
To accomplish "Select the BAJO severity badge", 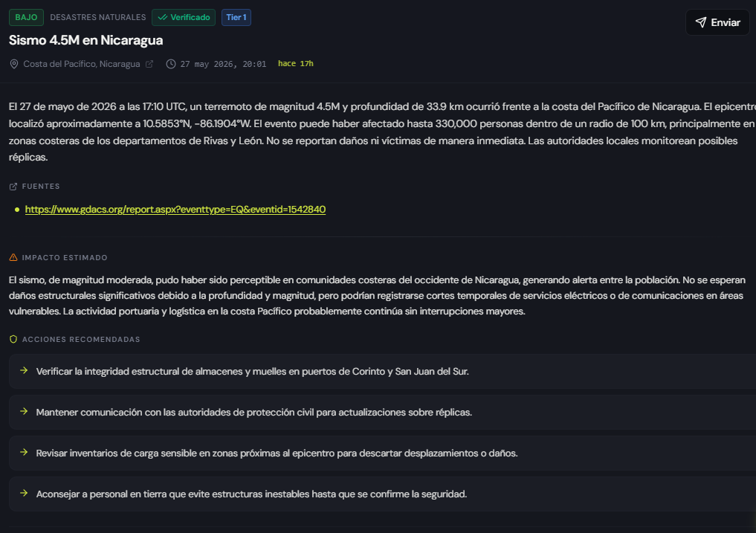I will tap(26, 17).
